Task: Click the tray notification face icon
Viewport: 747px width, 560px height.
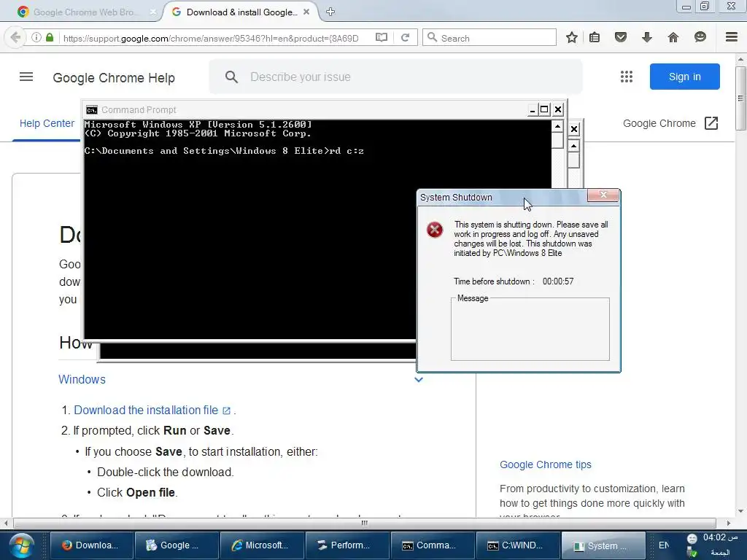Action: tap(692, 539)
